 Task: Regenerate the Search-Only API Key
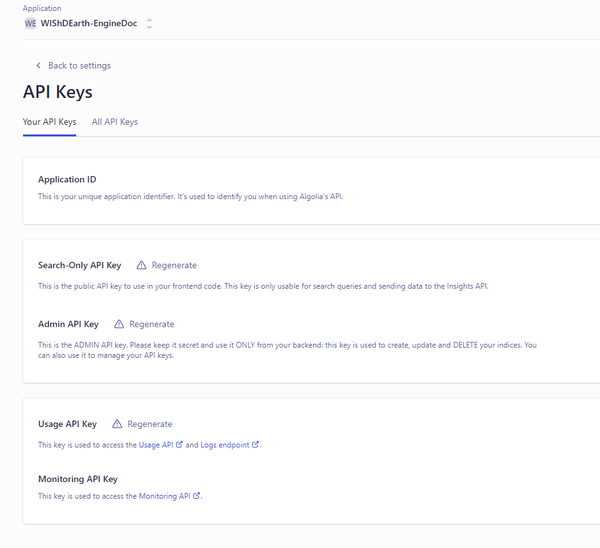click(x=174, y=265)
